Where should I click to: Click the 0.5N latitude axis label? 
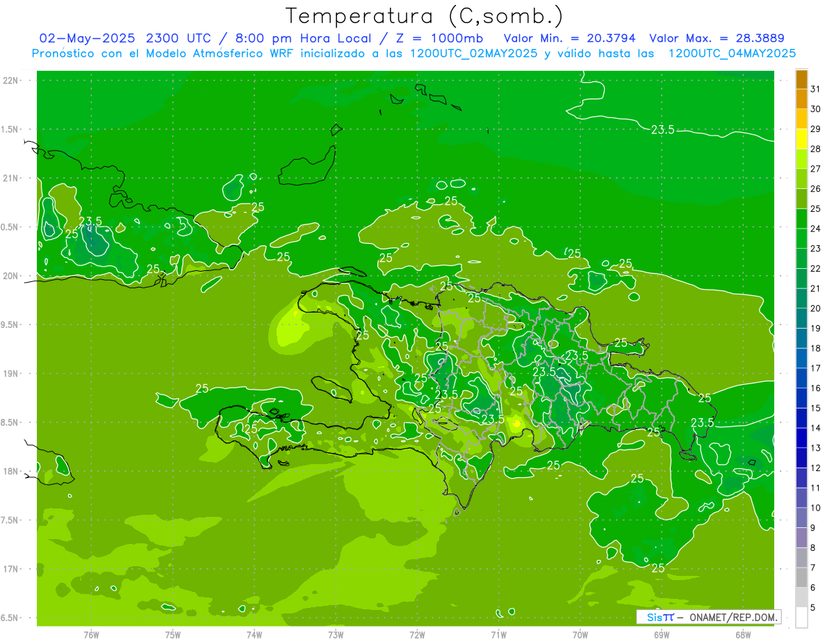point(10,227)
